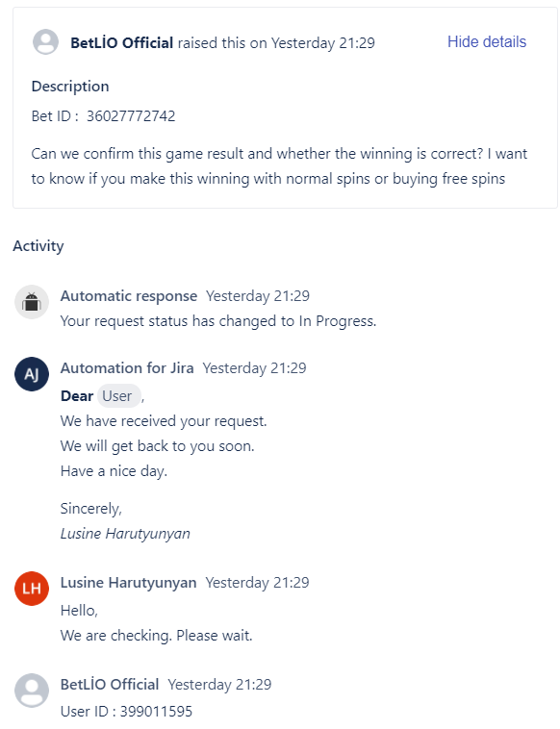Image resolution: width=560 pixels, height=729 pixels.
Task: Click the italic Lusine Harutyunyan signature
Action: click(x=125, y=533)
